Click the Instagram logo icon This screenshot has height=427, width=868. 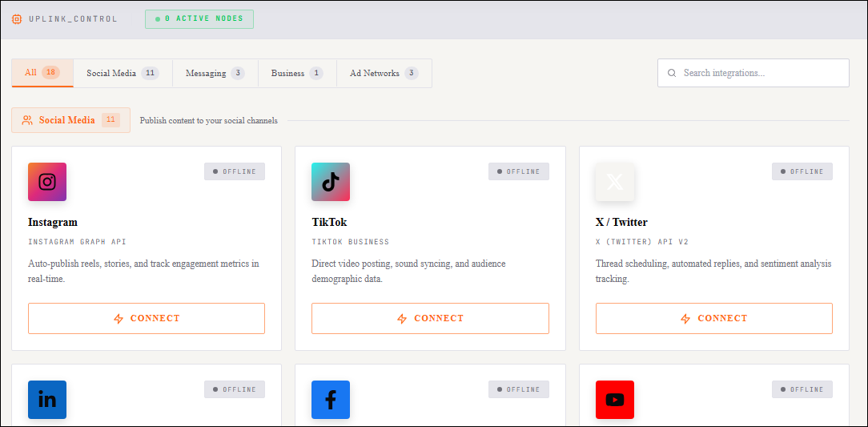click(x=47, y=182)
